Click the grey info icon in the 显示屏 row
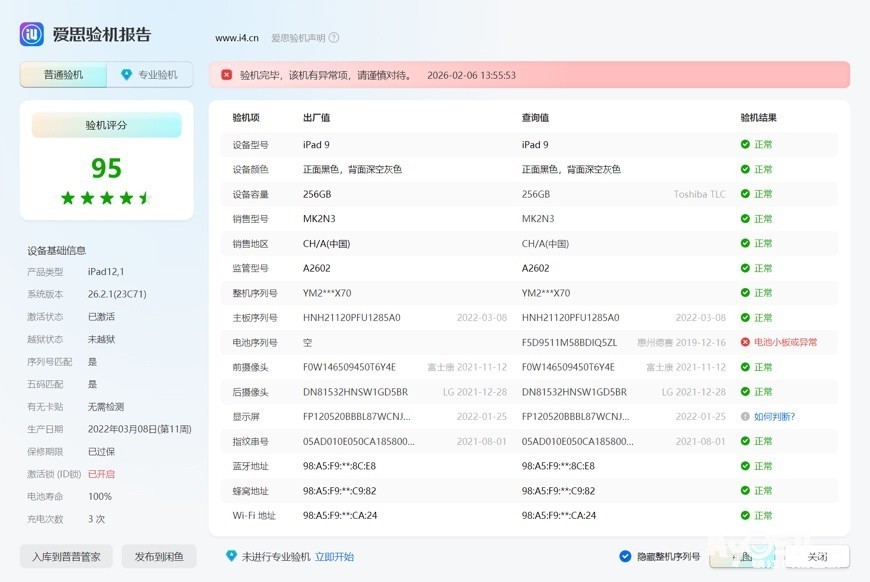The image size is (870, 582). 745,416
